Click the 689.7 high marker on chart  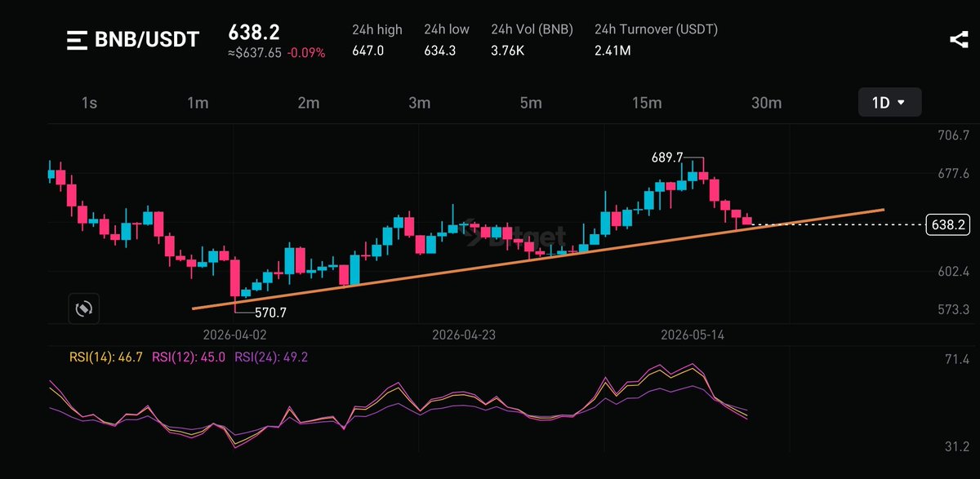666,157
